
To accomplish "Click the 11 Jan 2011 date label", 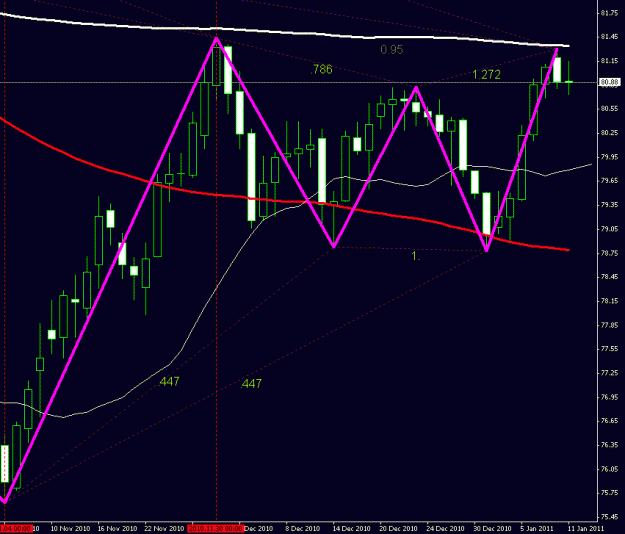I will pos(586,529).
